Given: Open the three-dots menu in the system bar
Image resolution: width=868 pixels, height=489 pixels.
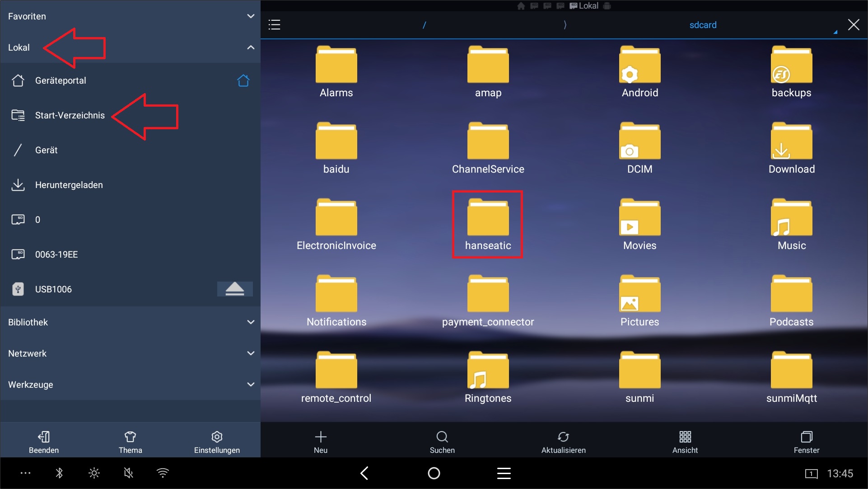Looking at the screenshot, I should pyautogui.click(x=25, y=473).
